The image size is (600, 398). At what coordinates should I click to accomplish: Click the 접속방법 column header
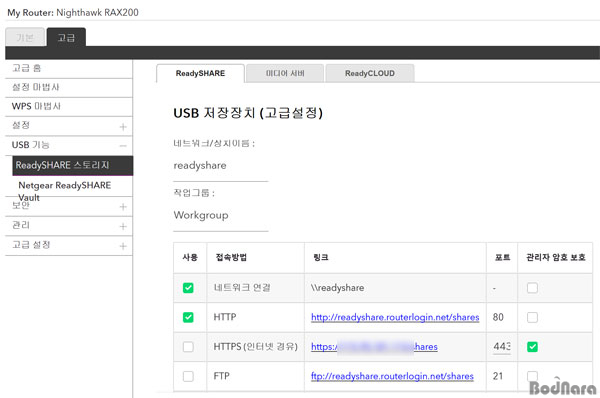231,257
